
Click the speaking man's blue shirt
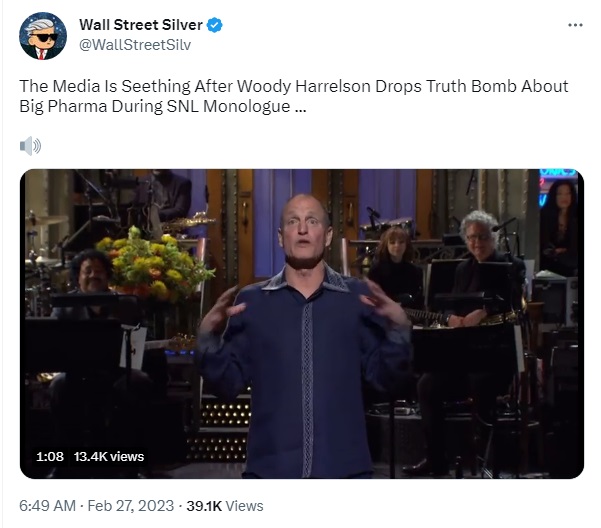pos(305,372)
